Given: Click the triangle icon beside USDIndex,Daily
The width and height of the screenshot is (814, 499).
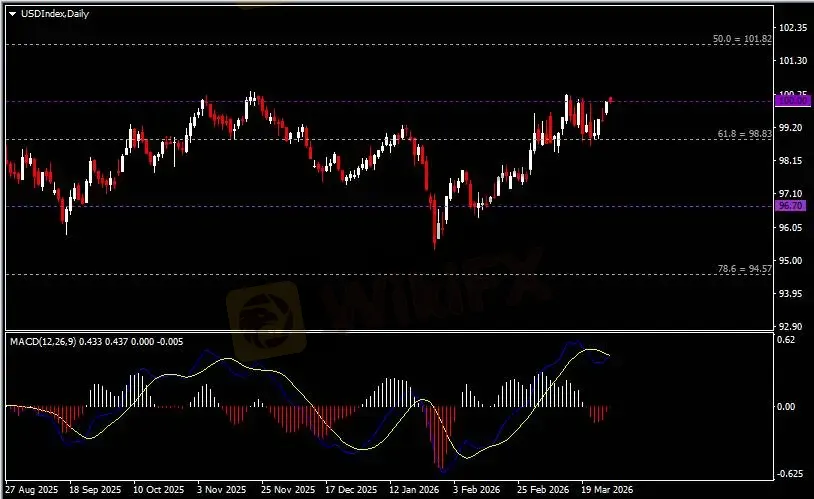Looking at the screenshot, I should 12,12.
